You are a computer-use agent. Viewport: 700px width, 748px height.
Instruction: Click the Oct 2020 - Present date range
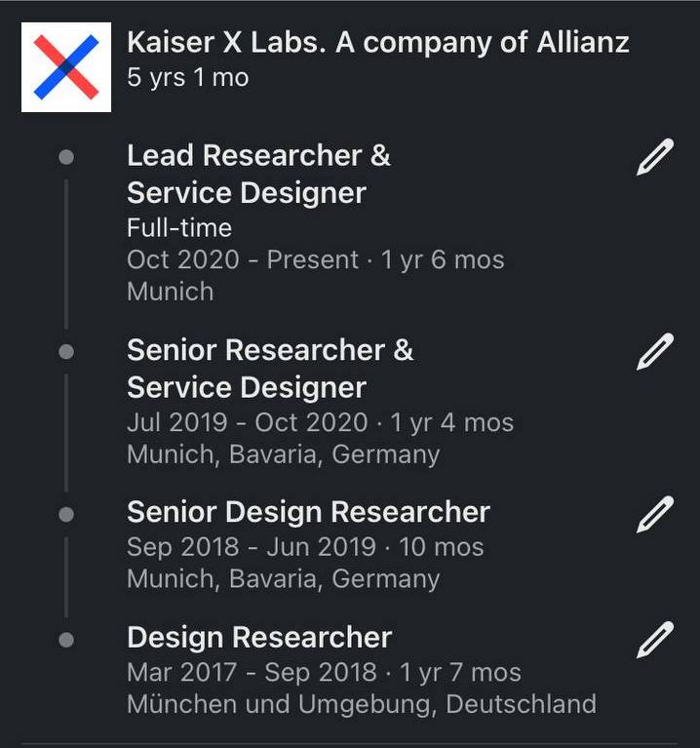pyautogui.click(x=243, y=259)
